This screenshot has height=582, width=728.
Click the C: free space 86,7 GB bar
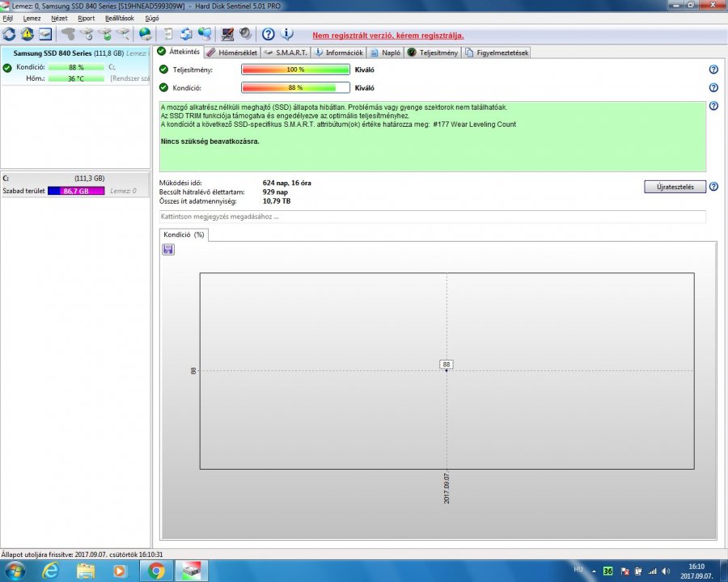pyautogui.click(x=76, y=191)
